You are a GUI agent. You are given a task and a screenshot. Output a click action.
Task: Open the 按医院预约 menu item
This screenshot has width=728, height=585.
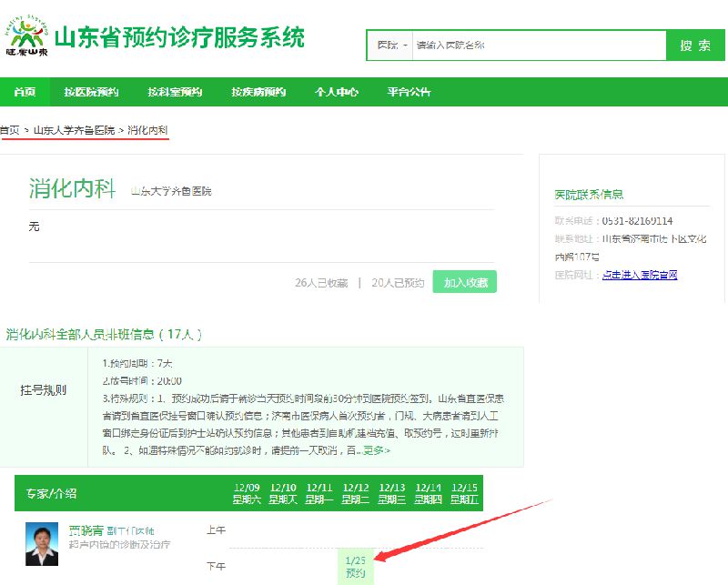(x=92, y=92)
